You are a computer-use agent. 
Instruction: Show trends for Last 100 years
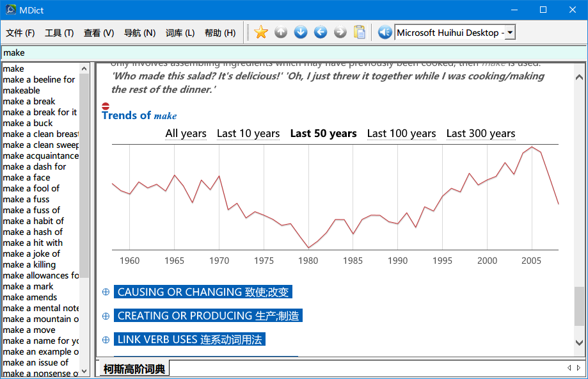tap(402, 134)
